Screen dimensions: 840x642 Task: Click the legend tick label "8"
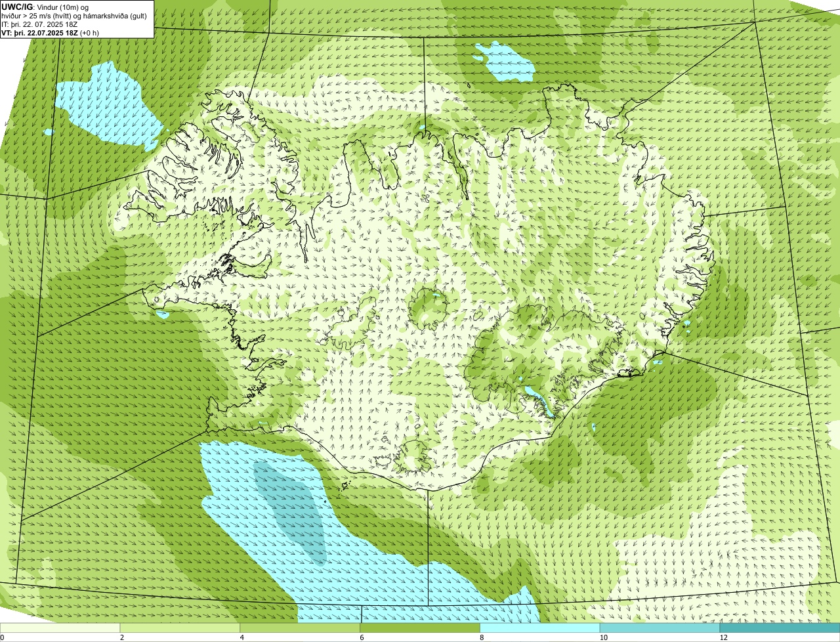point(482,637)
